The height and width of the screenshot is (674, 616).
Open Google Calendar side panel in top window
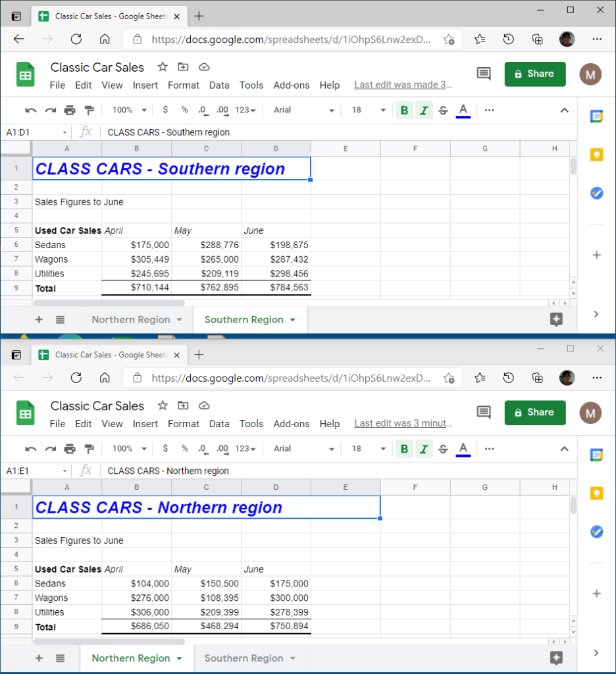(596, 116)
